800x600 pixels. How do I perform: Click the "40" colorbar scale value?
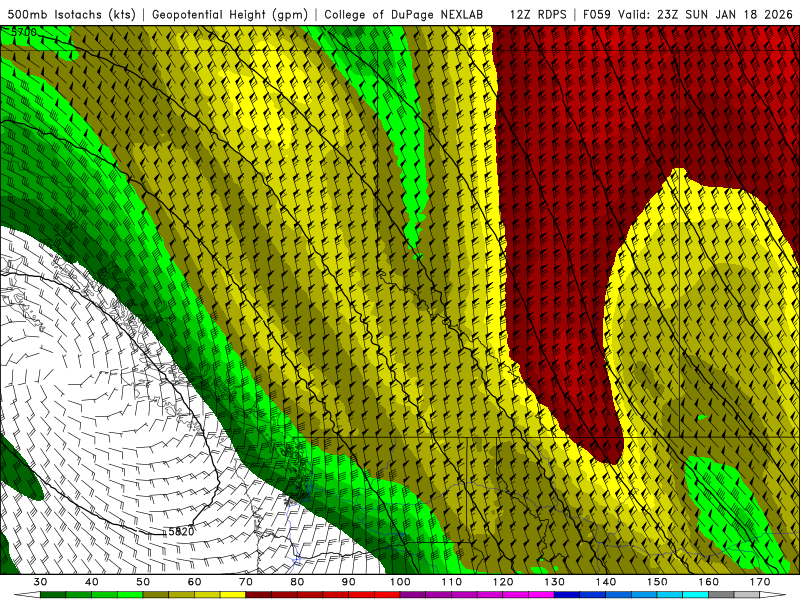point(92,582)
